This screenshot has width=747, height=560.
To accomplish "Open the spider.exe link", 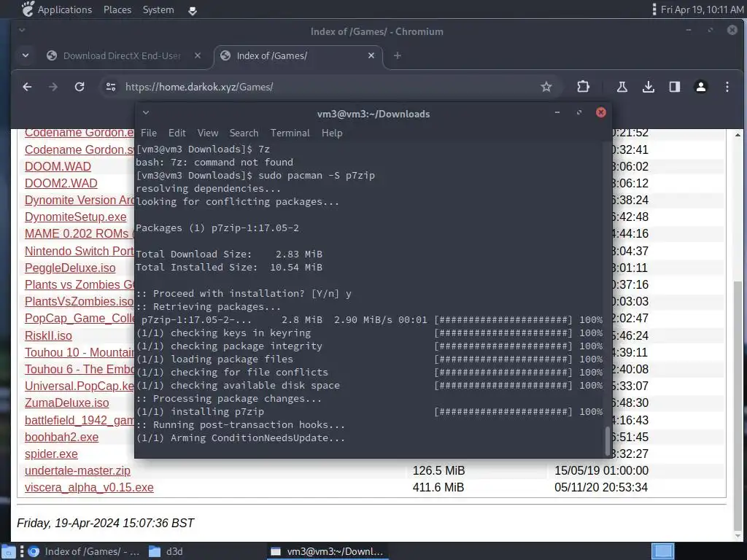I will (51, 454).
